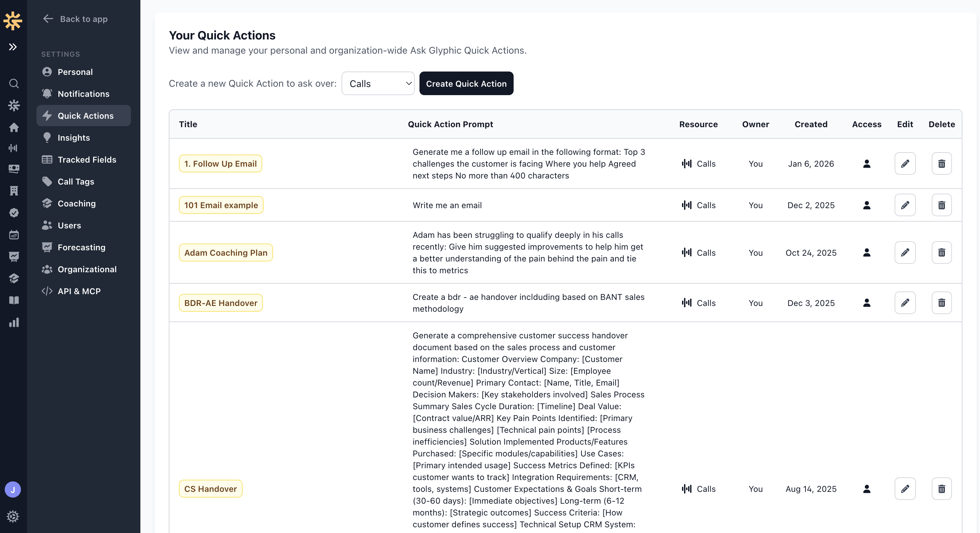Click the Create Quick Action button

tap(466, 83)
